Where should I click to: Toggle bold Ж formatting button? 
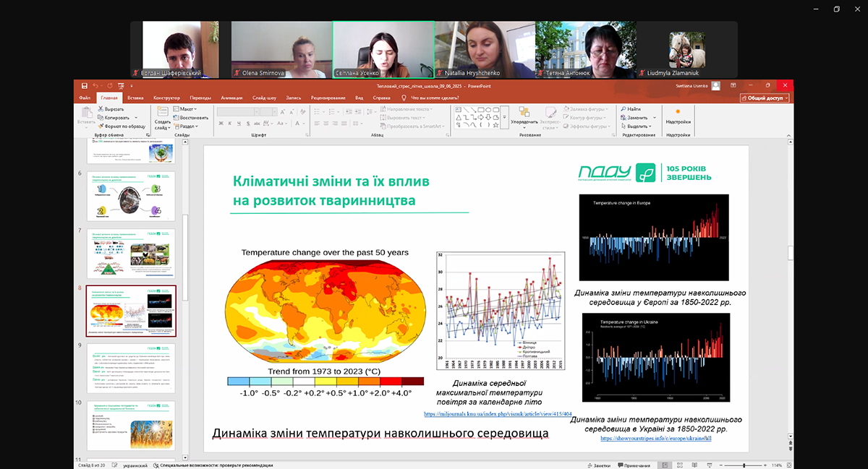click(x=221, y=124)
